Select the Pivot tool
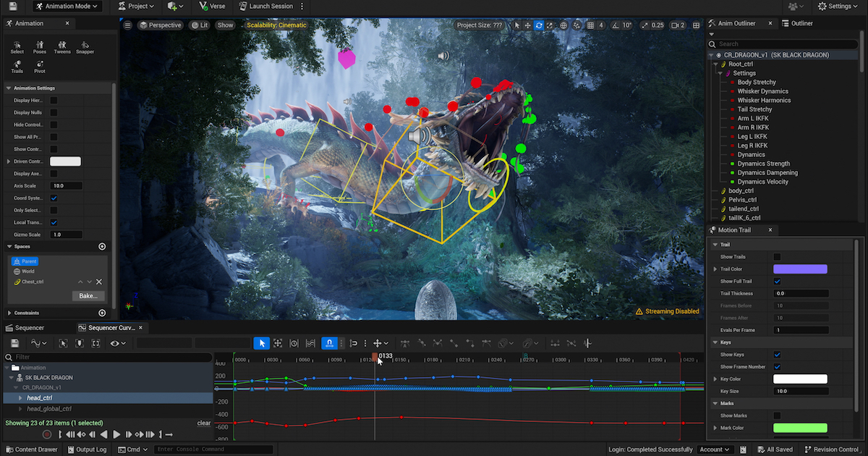The width and height of the screenshot is (868, 456). coord(39,67)
